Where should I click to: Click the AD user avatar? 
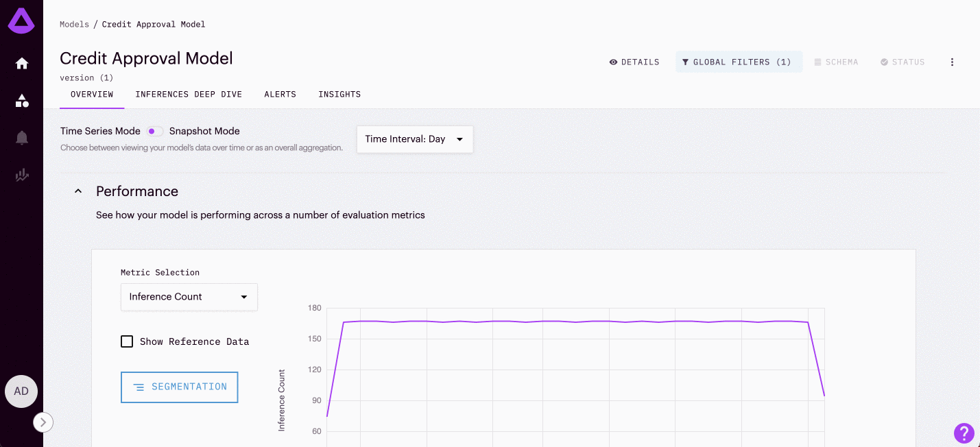(x=21, y=391)
